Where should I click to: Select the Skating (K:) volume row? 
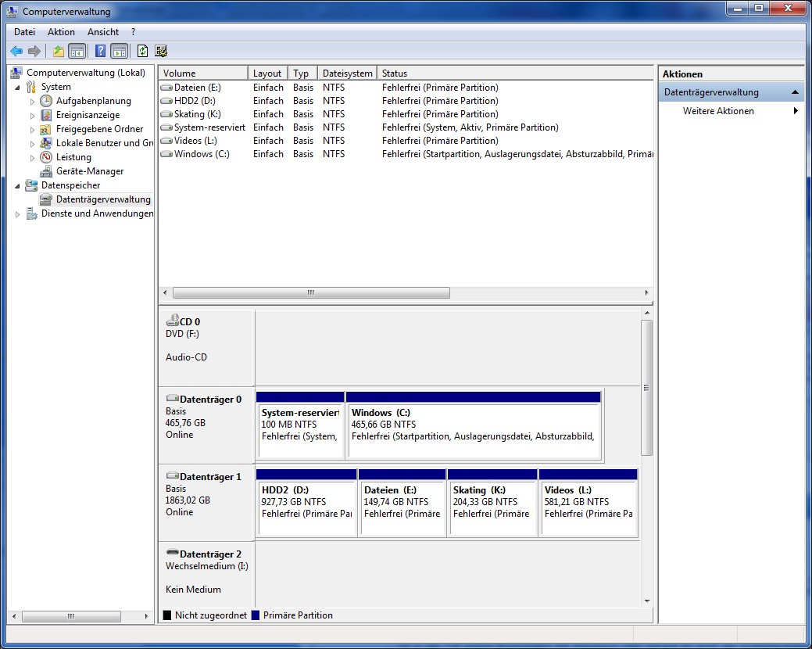coord(406,114)
